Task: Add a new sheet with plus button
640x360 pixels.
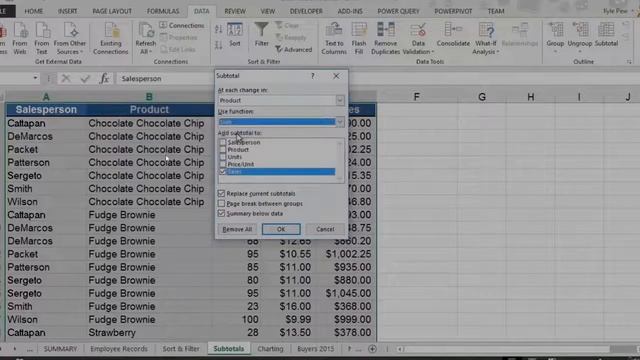Action: point(372,349)
